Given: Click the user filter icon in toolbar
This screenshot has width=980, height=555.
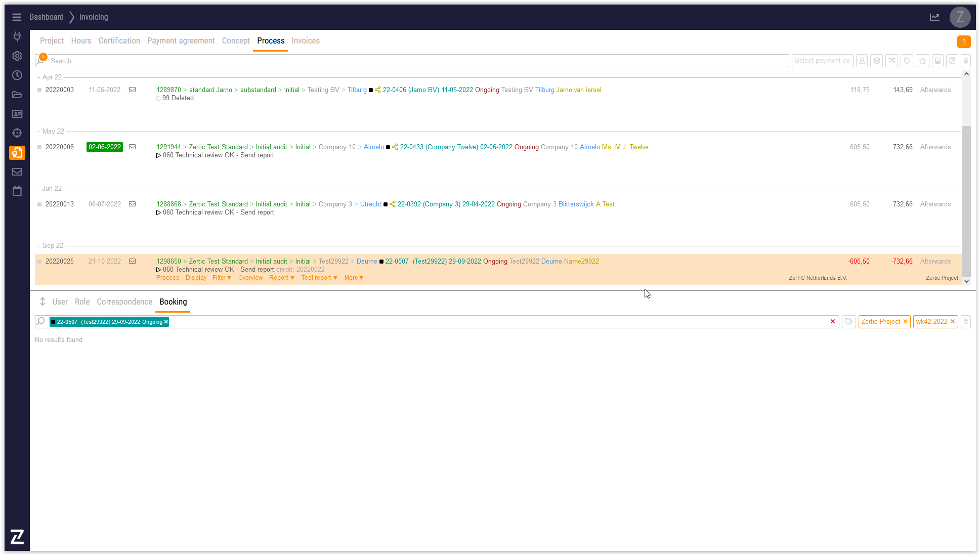Looking at the screenshot, I should tap(862, 61).
